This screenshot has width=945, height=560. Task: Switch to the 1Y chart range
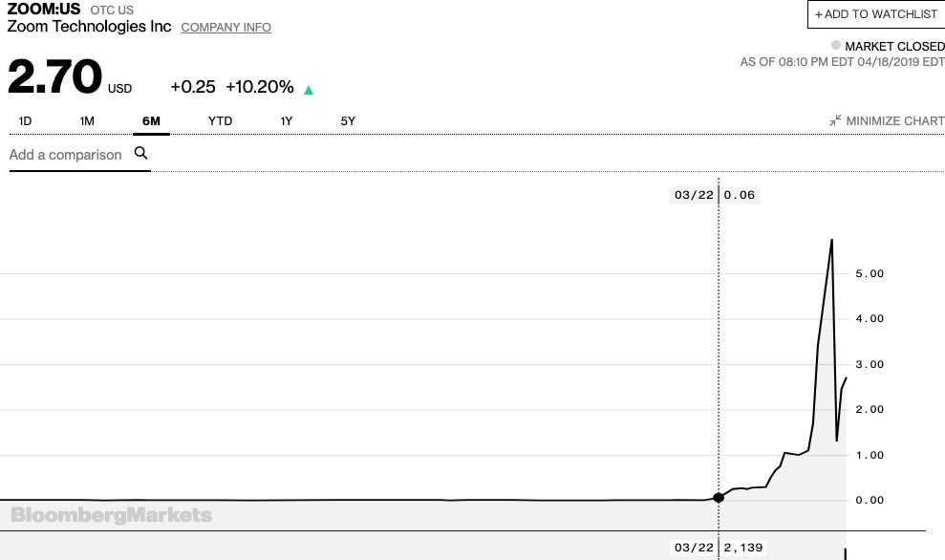tap(287, 121)
